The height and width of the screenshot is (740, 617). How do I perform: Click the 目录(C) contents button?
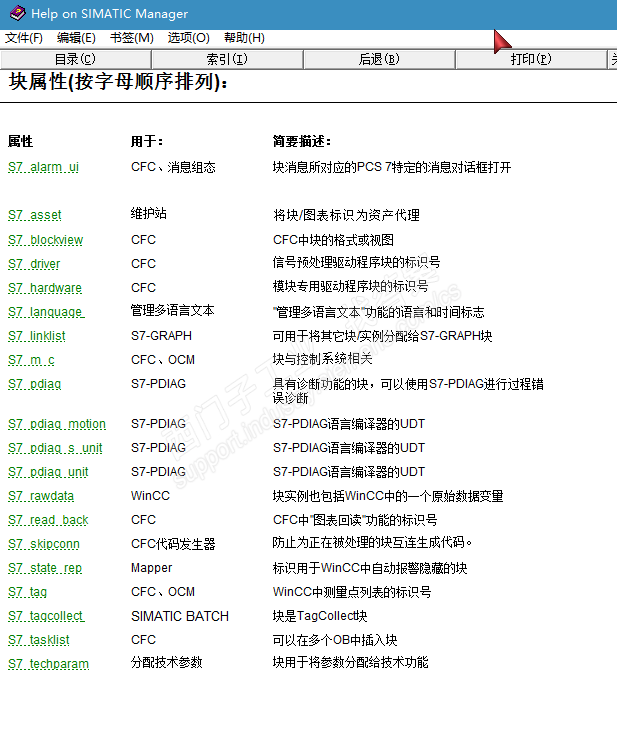pyautogui.click(x=76, y=59)
